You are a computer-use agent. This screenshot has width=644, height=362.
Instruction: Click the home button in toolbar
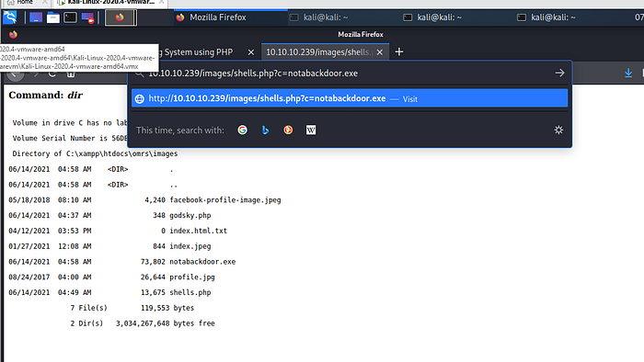pyautogui.click(x=71, y=74)
